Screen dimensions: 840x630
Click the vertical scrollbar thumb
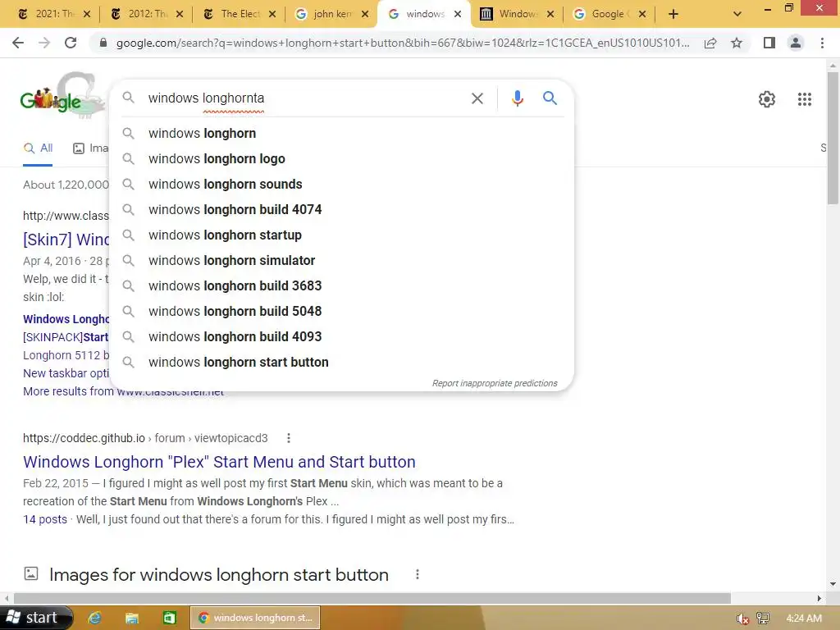833,138
